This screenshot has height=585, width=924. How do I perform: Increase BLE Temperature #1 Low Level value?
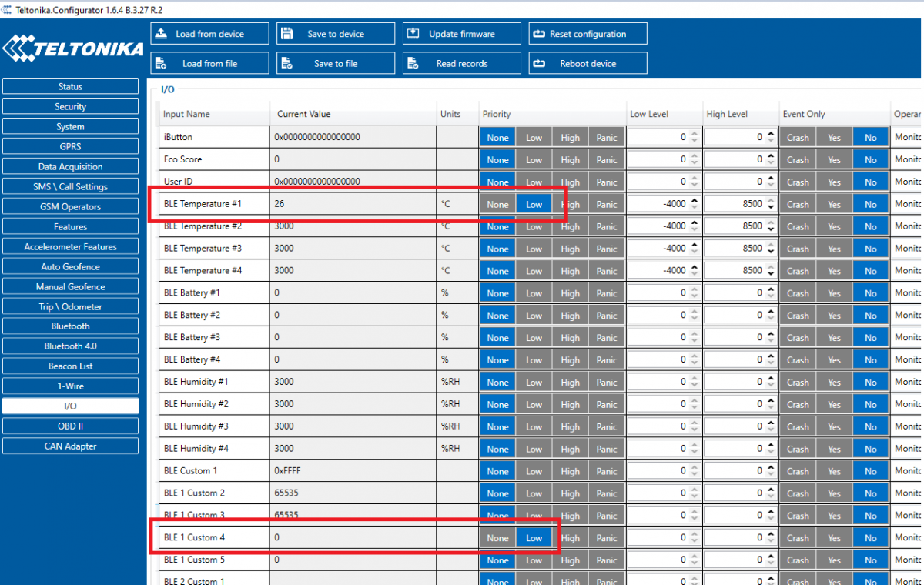[x=695, y=201]
